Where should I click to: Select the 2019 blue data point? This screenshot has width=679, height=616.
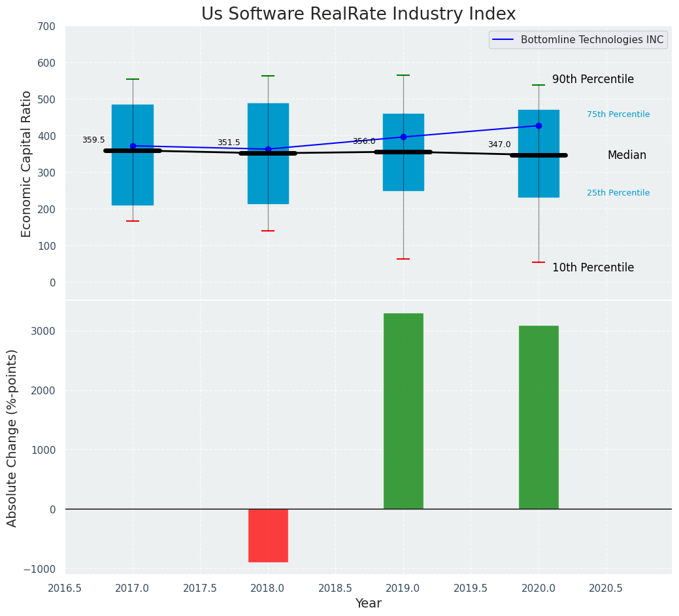(x=403, y=137)
